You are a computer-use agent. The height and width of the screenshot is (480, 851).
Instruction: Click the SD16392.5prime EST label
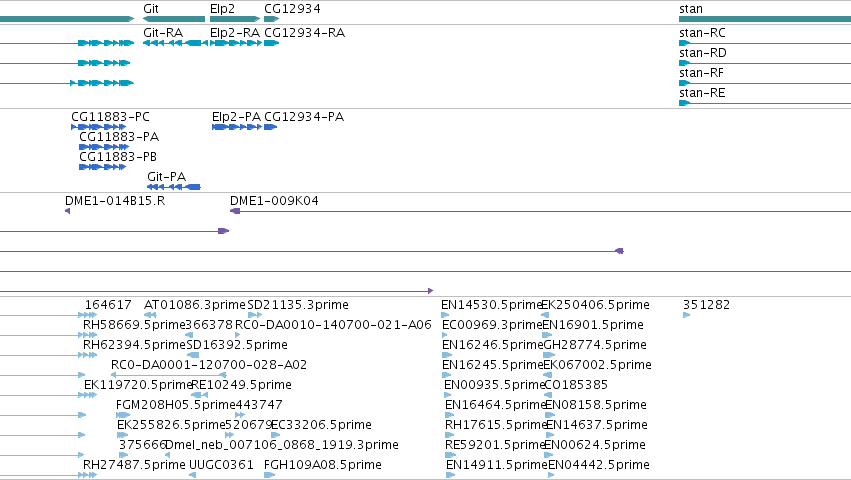click(237, 345)
